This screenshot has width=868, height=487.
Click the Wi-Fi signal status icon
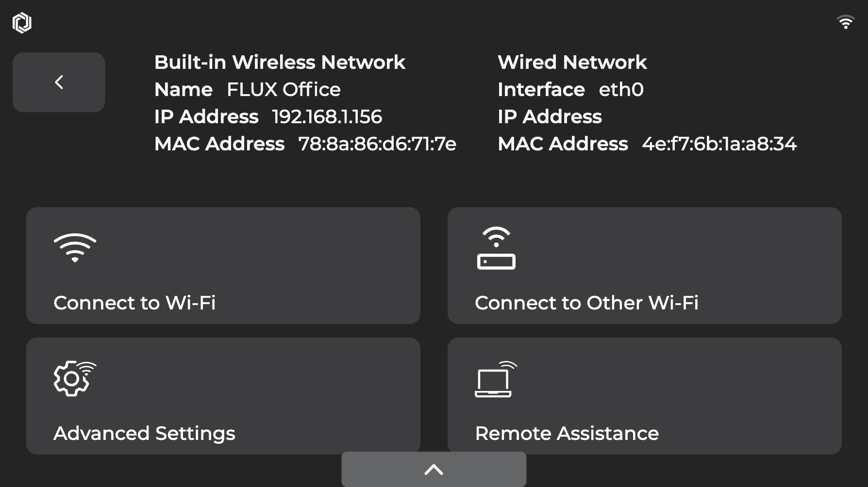(845, 22)
